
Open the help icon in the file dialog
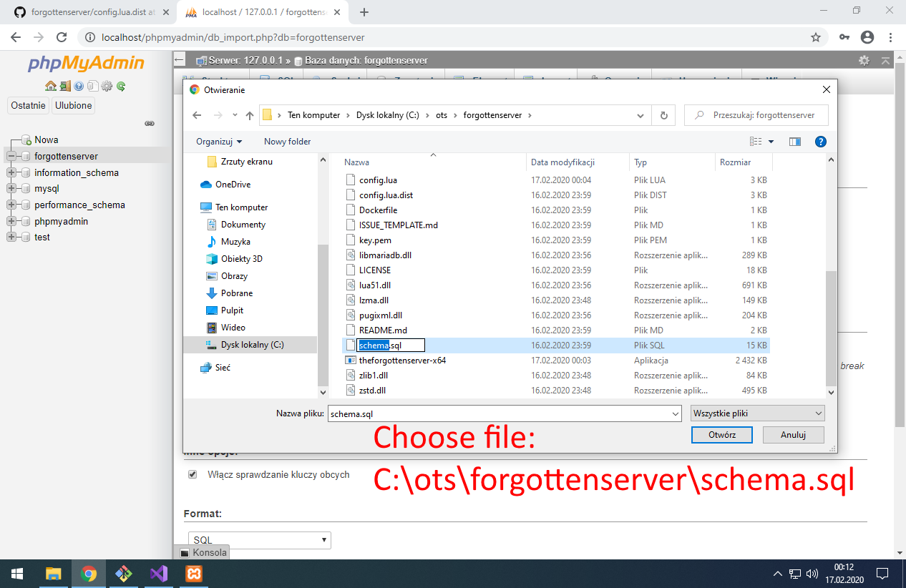coord(820,141)
